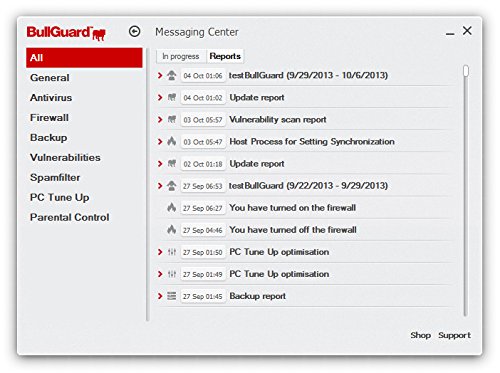Click the parental icon on testBullGuard 9/29/2013 row
Image resolution: width=500 pixels, height=373 pixels.
pyautogui.click(x=172, y=75)
